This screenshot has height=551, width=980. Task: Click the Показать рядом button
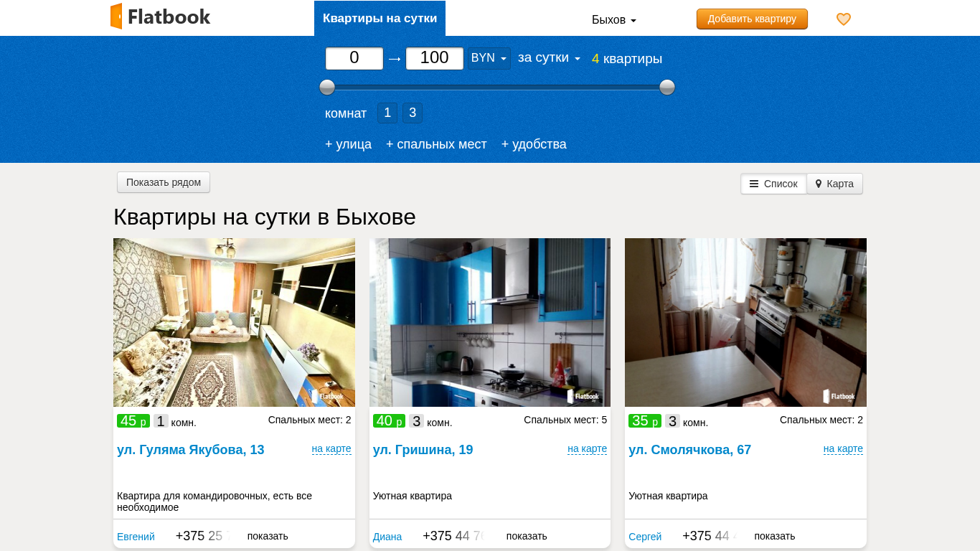click(x=164, y=182)
